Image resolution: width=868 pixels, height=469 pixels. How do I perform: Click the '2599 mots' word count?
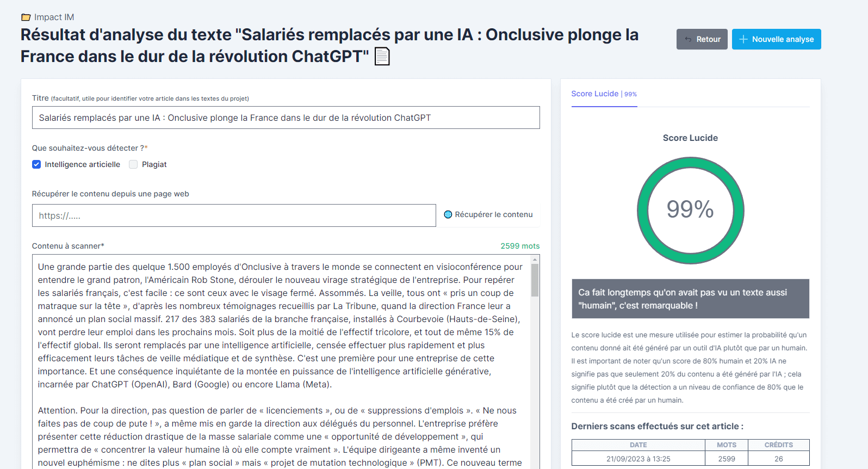pyautogui.click(x=520, y=246)
